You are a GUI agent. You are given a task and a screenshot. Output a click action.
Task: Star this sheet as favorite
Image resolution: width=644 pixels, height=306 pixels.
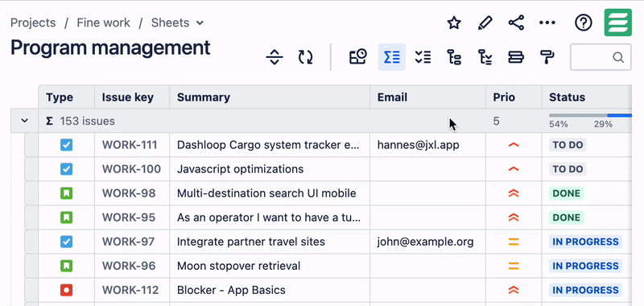(x=454, y=23)
